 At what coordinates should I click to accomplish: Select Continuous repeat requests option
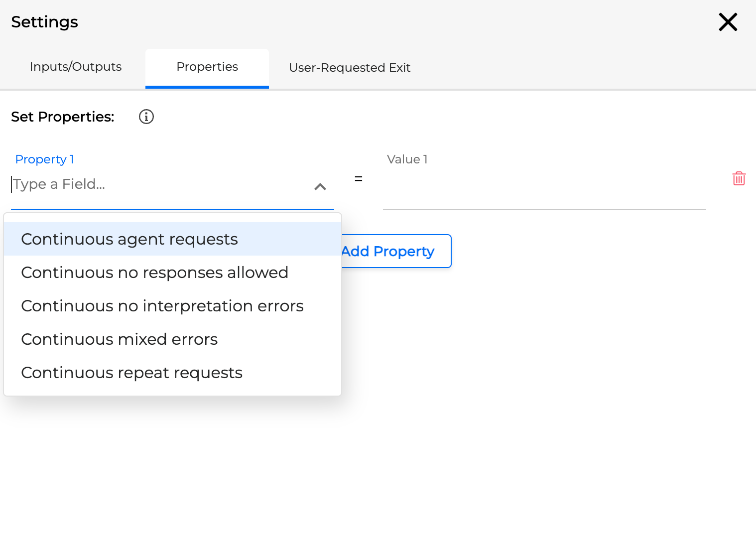pyautogui.click(x=131, y=372)
